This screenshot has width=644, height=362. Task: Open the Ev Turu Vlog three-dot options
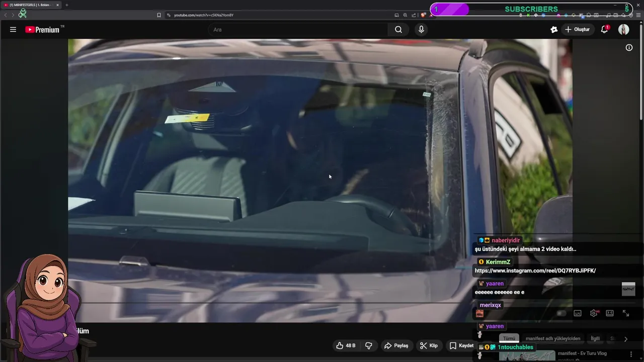coord(631,354)
